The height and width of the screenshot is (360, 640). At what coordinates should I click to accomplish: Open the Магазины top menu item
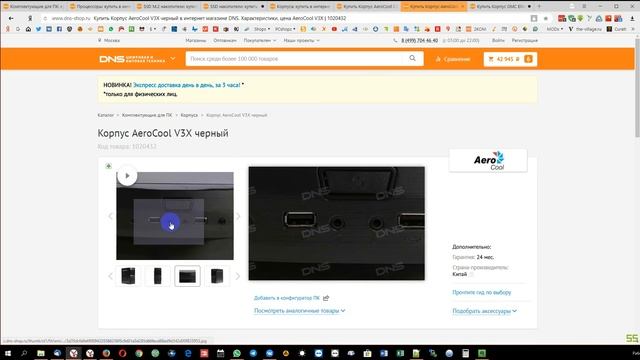(x=196, y=40)
